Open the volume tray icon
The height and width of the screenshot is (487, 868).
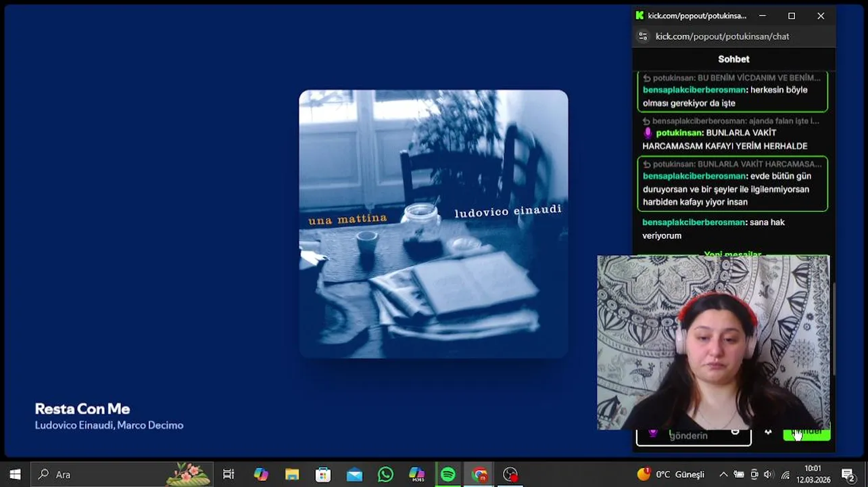pyautogui.click(x=769, y=474)
